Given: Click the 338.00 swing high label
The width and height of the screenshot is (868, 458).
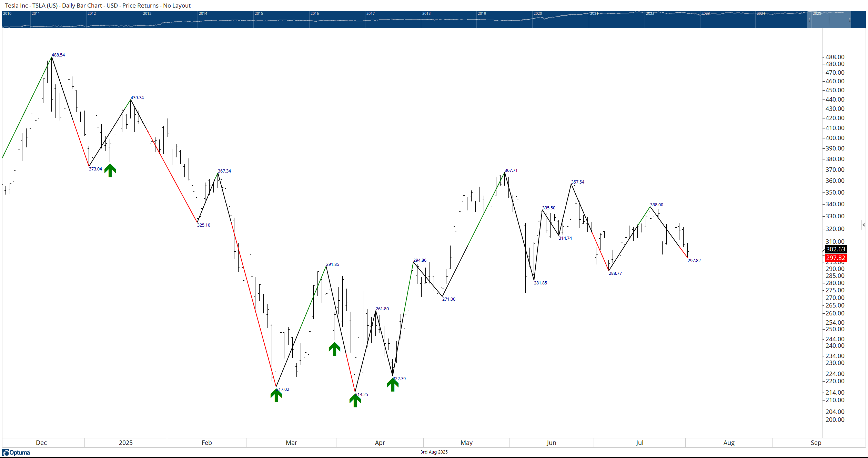Looking at the screenshot, I should (x=657, y=205).
